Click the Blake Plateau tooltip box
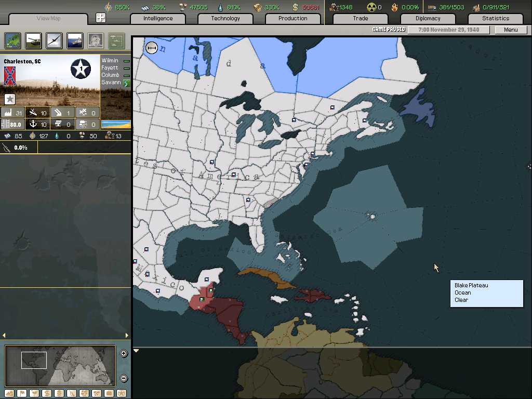 [x=486, y=293]
